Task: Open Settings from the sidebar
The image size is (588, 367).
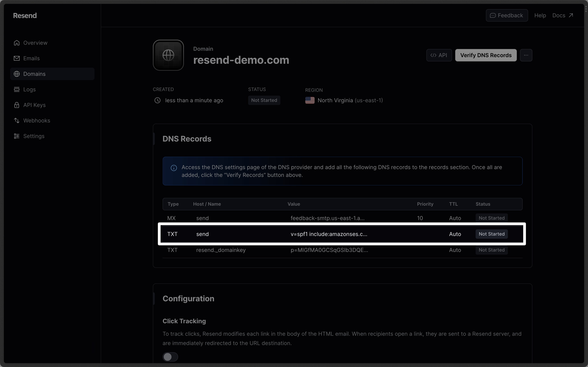Action: [x=52, y=136]
